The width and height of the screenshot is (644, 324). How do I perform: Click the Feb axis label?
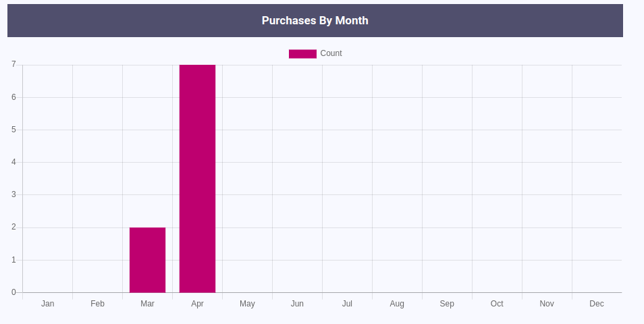tap(97, 304)
